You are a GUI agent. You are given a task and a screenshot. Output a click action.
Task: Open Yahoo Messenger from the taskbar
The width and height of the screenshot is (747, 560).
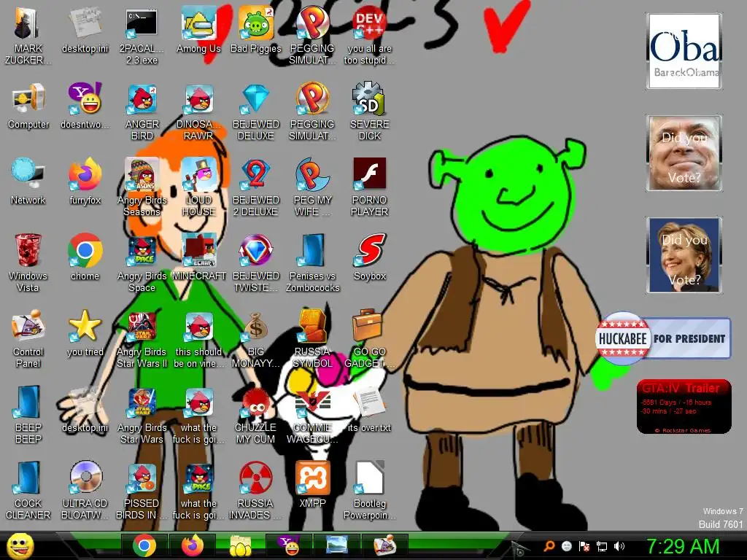pos(289,545)
